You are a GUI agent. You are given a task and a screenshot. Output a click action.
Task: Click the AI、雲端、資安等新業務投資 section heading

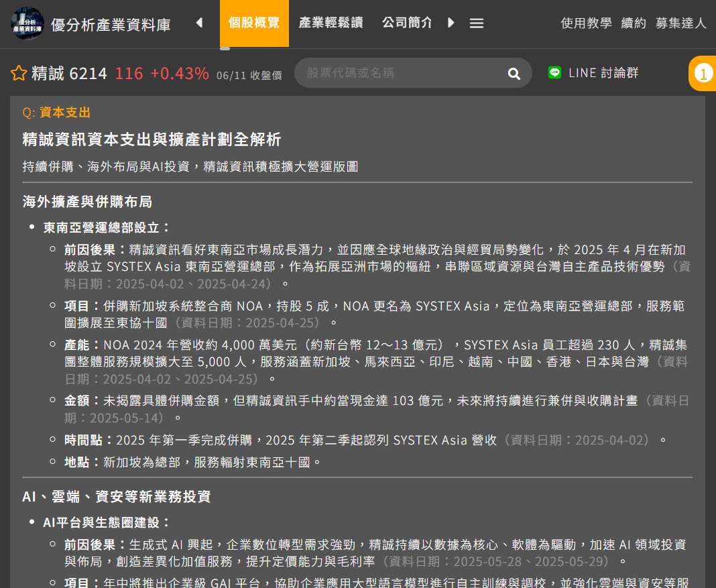(117, 497)
